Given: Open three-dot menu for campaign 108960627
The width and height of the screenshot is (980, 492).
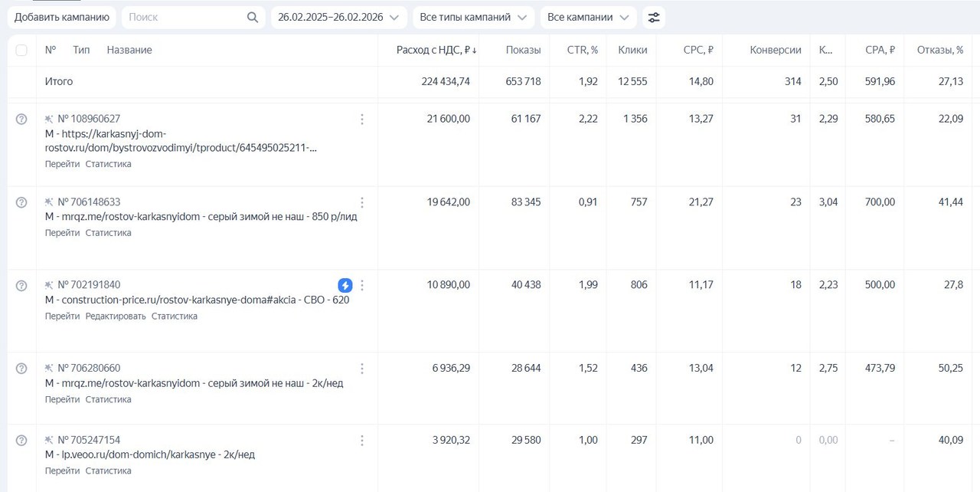Looking at the screenshot, I should point(362,119).
